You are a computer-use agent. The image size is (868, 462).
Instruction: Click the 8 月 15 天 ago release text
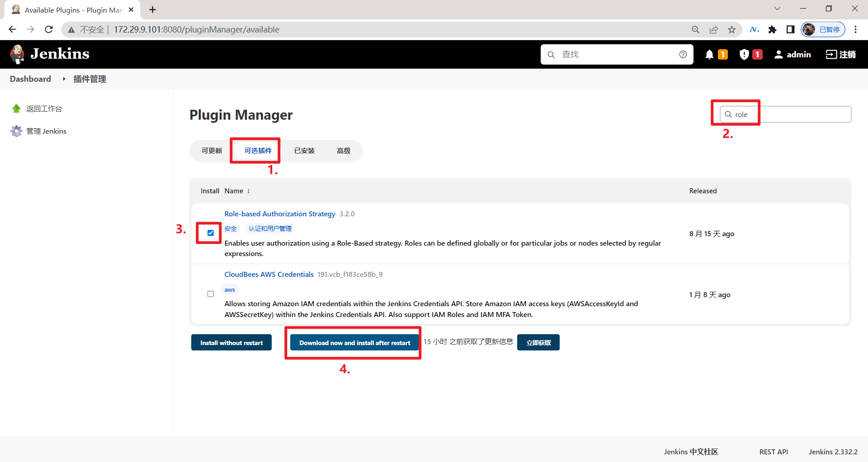pos(712,234)
